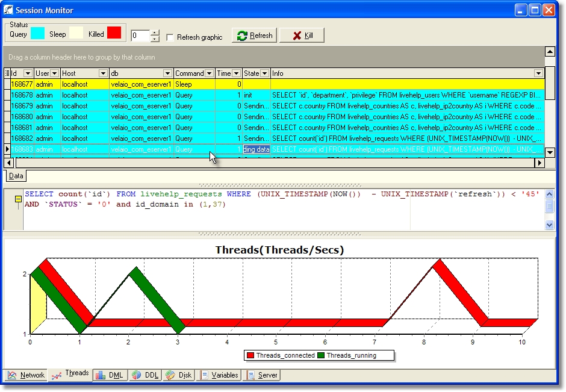This screenshot has height=392, width=566.
Task: Click the Sleep command cell
Action: click(194, 84)
